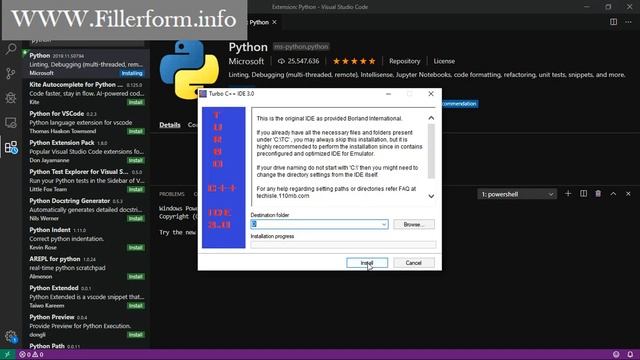Switch to the PROBLEMS panel tab
Viewport: 640px width, 360px height.
[172, 194]
